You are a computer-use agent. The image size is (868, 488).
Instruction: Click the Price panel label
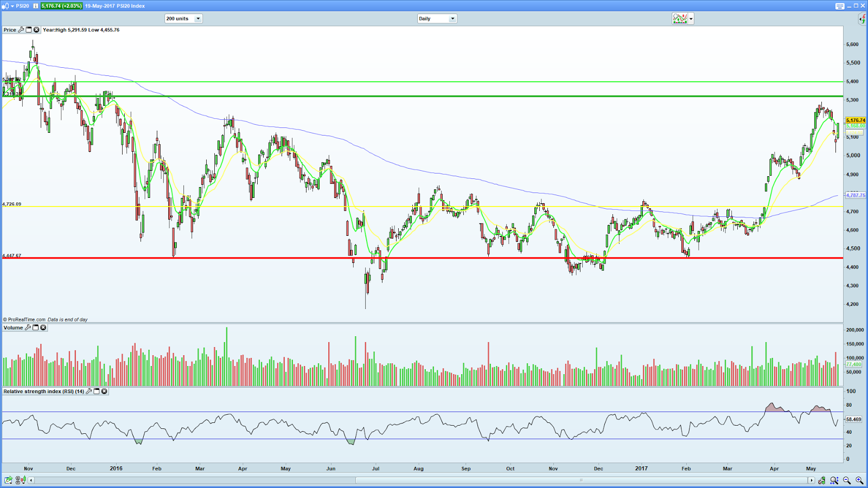pos(10,30)
